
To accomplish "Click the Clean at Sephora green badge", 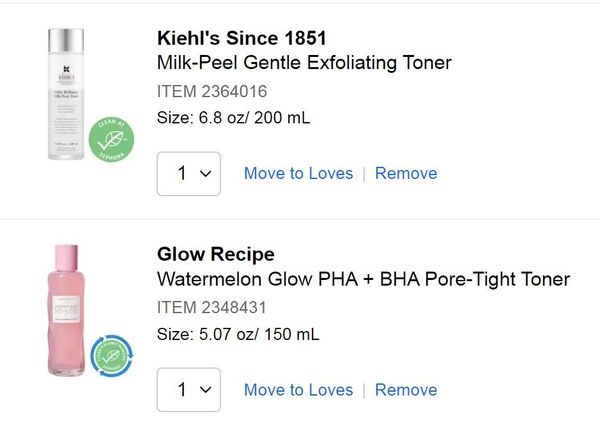I will 111,139.
